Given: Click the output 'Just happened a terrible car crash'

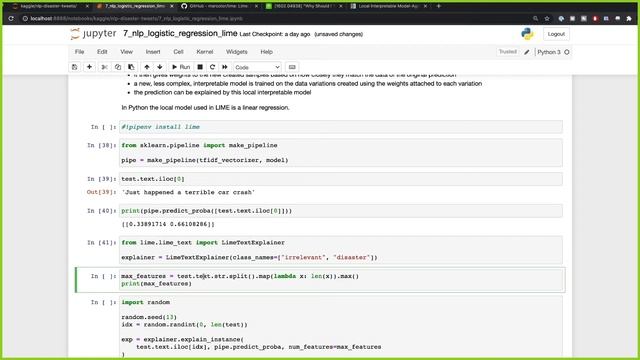Looking at the screenshot, I should (x=188, y=192).
